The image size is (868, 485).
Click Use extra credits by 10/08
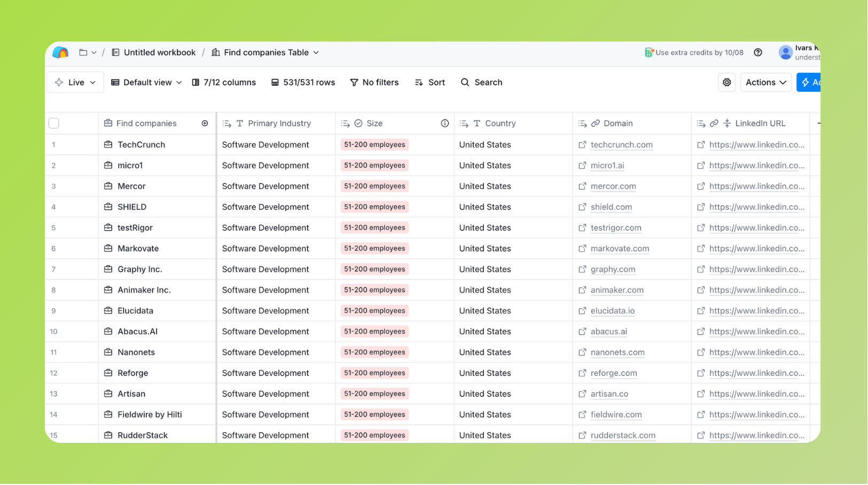pos(694,52)
